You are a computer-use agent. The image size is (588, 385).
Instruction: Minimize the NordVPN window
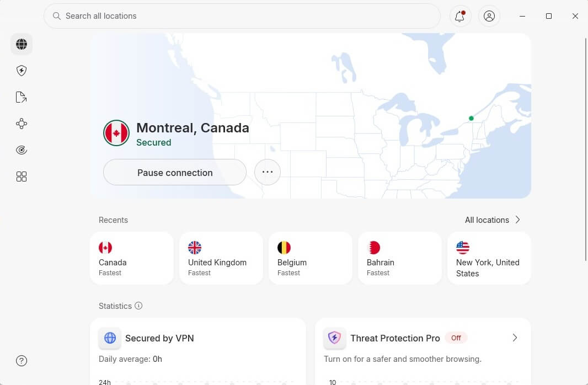(522, 16)
